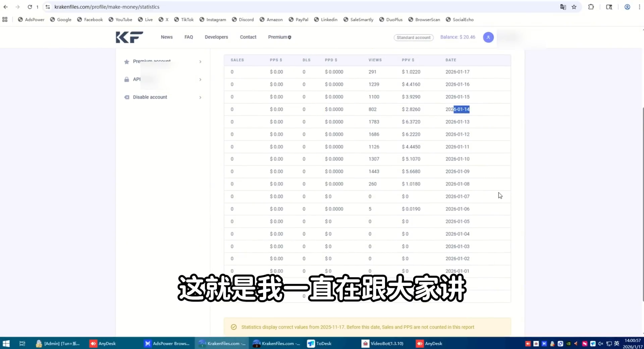Click the 1443 views cell
644x349 pixels.
(x=374, y=171)
